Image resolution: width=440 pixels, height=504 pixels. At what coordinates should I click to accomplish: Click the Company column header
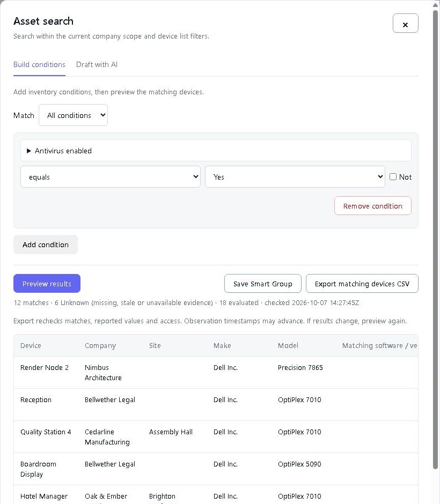[100, 345]
